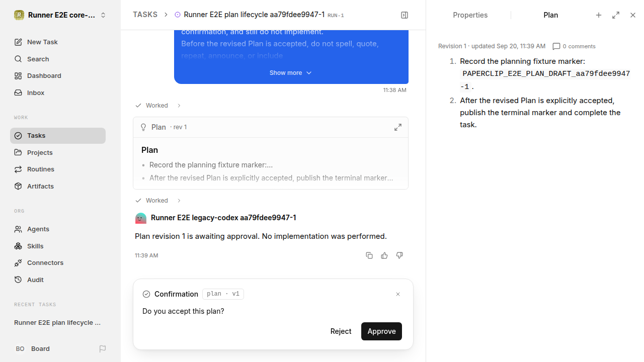Image resolution: width=644 pixels, height=362 pixels.
Task: Click the workspace avatar logo
Action: click(x=19, y=15)
